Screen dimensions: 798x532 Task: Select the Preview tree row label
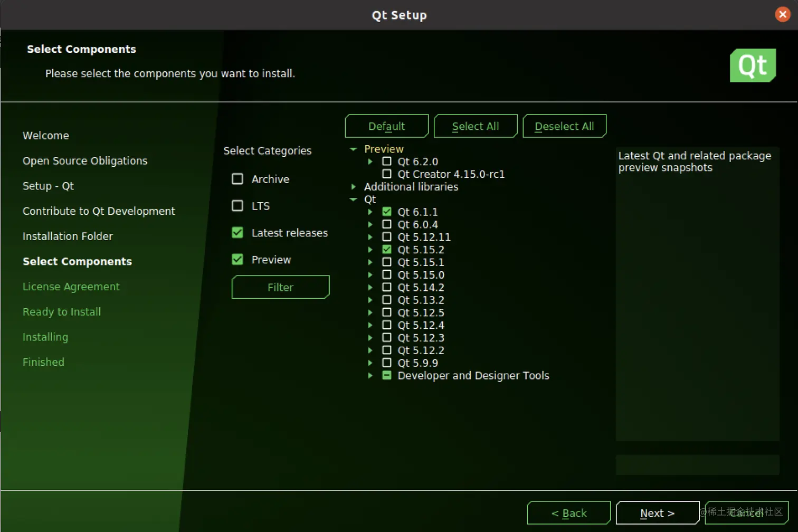point(384,149)
